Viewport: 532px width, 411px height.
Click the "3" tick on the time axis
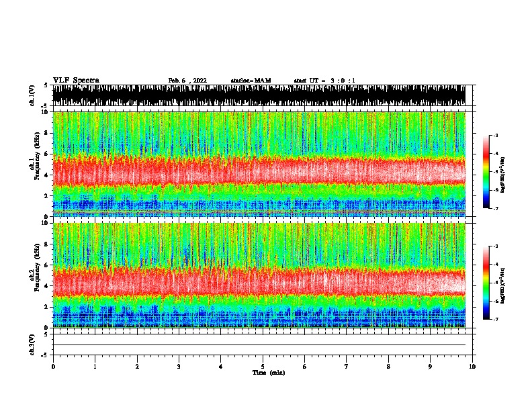pos(179,367)
